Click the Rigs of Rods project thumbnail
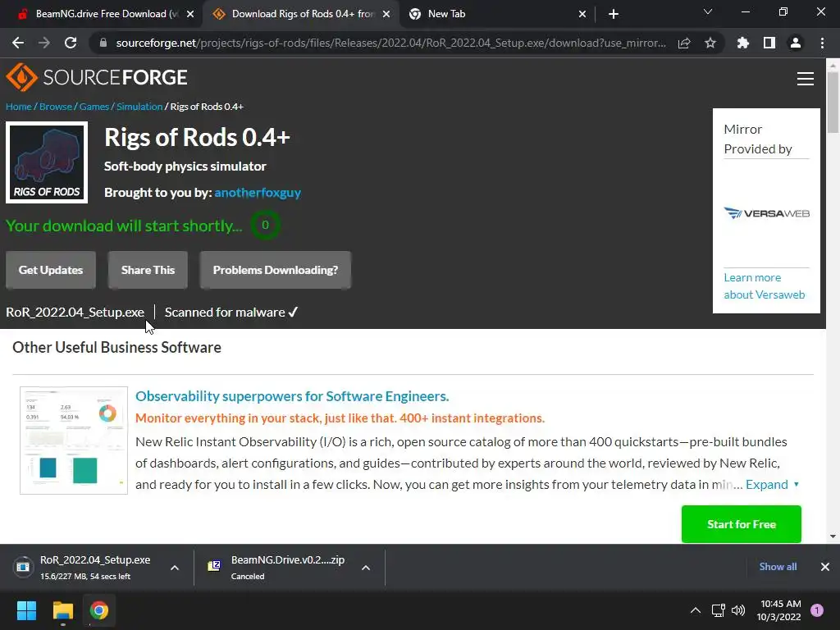The height and width of the screenshot is (630, 840). click(x=47, y=162)
